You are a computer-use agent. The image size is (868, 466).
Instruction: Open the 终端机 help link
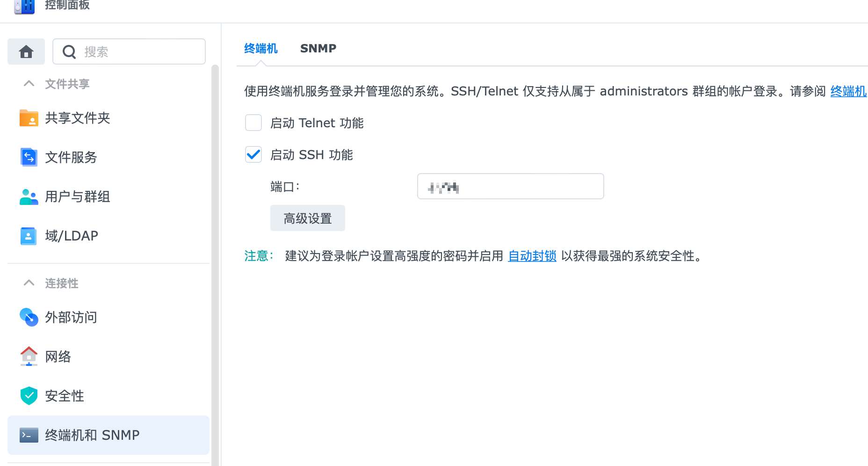tap(849, 91)
